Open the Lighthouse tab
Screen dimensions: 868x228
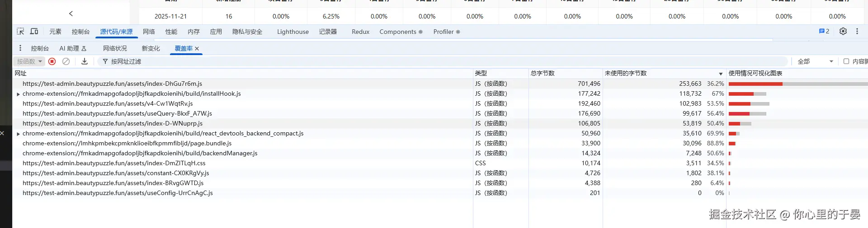coord(293,32)
